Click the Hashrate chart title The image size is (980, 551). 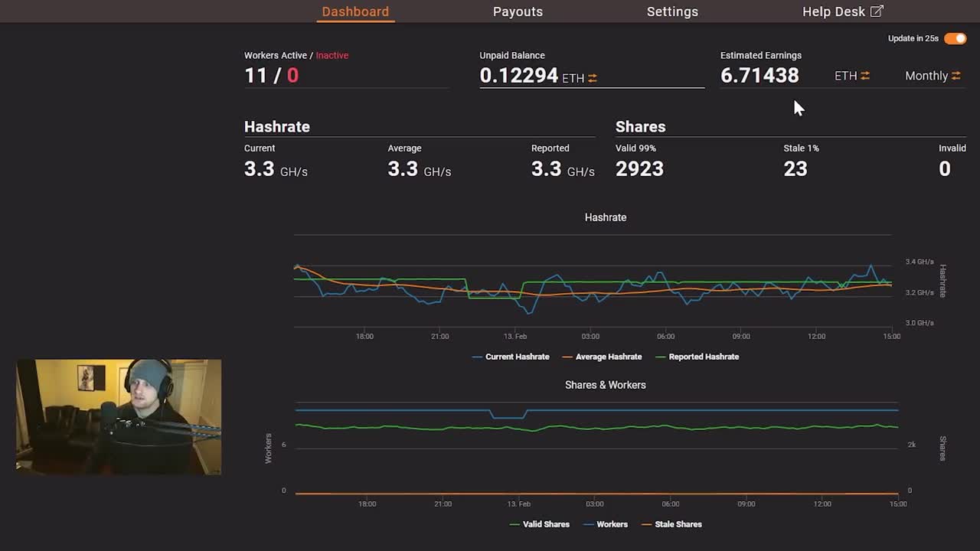[606, 217]
